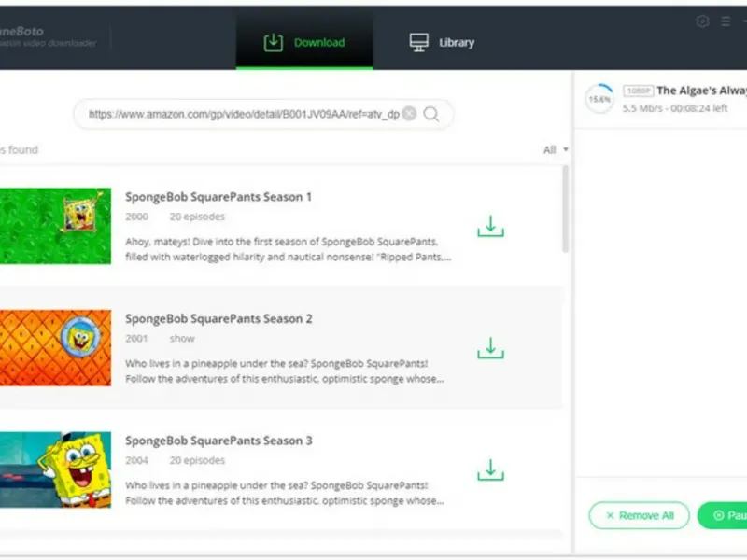Click the results list scrollbar
Image resolution: width=747 pixels, height=560 pixels.
pos(566,209)
